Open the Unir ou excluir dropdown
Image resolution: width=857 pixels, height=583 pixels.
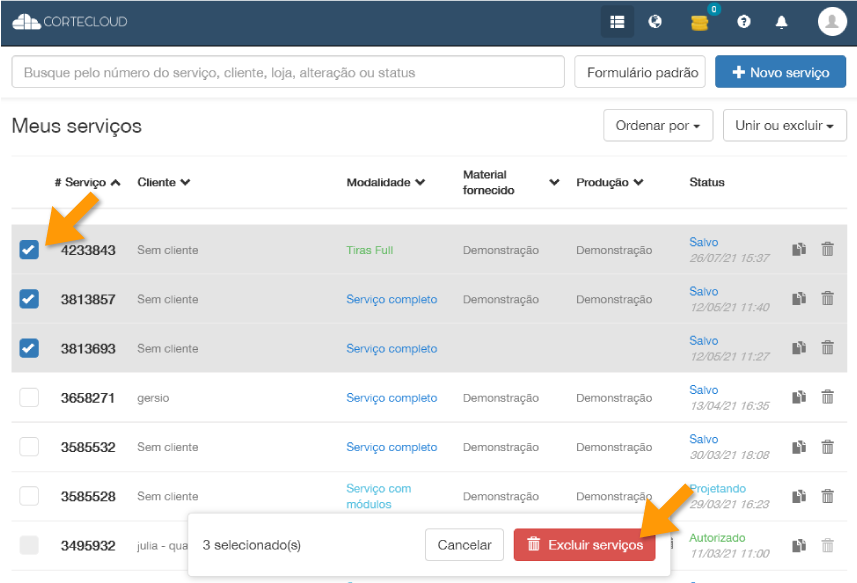tap(784, 126)
